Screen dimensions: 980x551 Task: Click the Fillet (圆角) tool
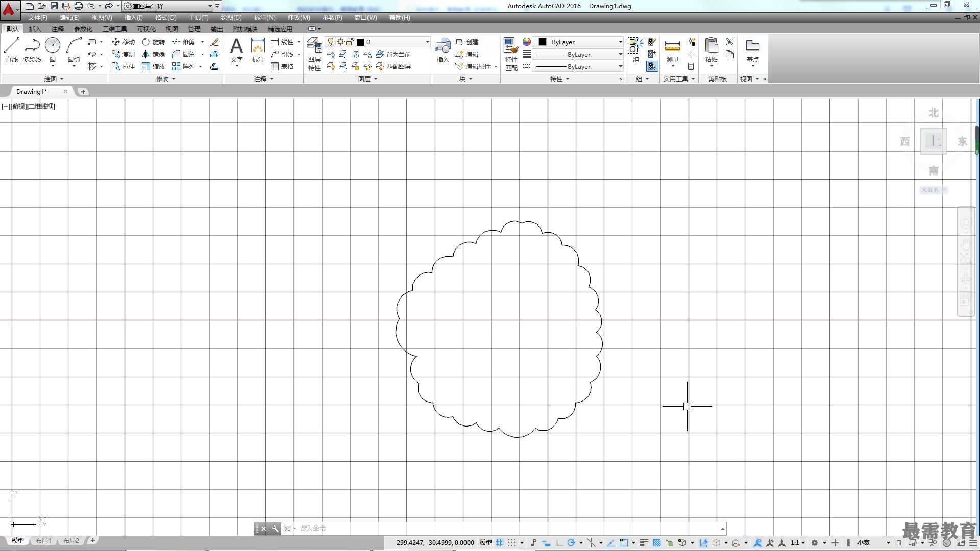[x=184, y=54]
